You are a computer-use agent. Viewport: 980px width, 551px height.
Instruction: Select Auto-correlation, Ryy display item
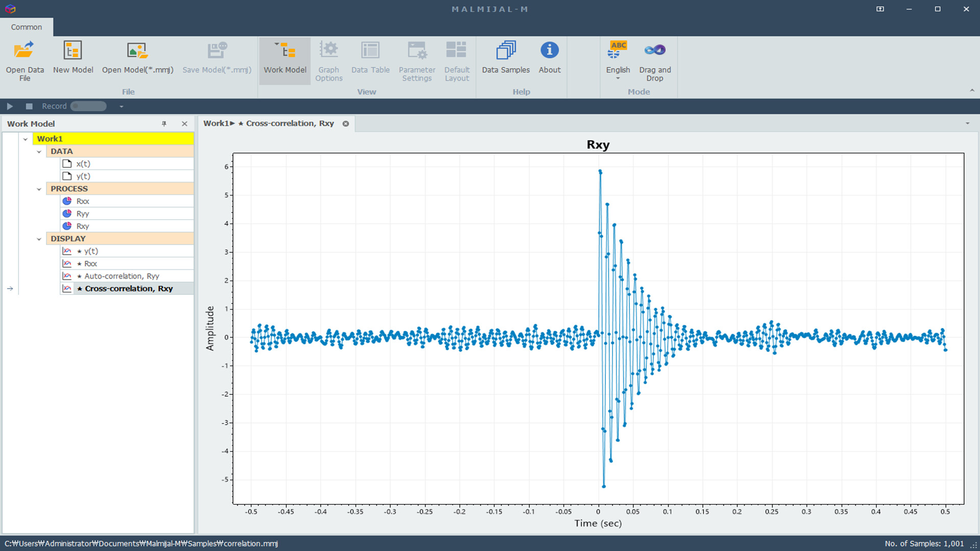[121, 276]
